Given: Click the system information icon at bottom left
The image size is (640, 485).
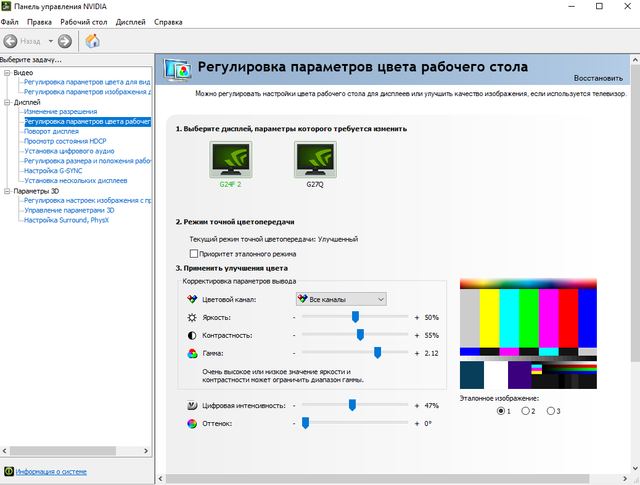Looking at the screenshot, I should tap(9, 472).
